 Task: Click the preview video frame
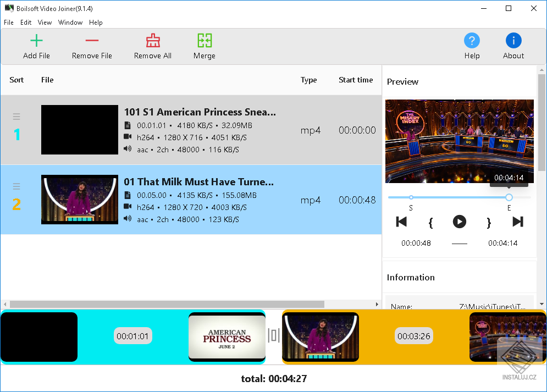[x=460, y=141]
